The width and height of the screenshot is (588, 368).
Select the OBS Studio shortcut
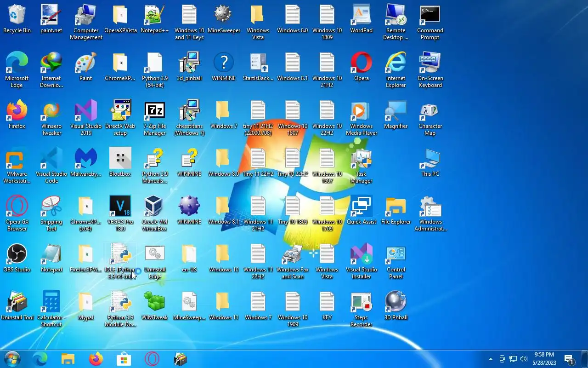[17, 259]
